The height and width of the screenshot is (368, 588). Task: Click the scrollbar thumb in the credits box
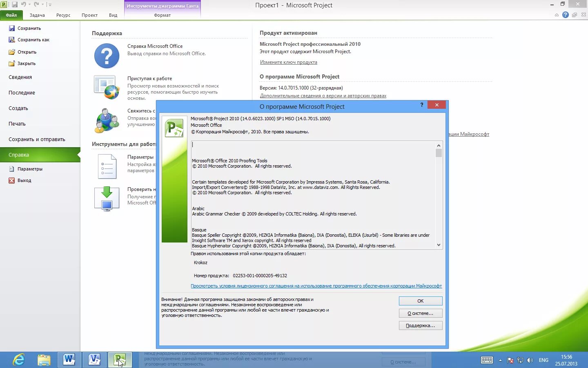439,153
